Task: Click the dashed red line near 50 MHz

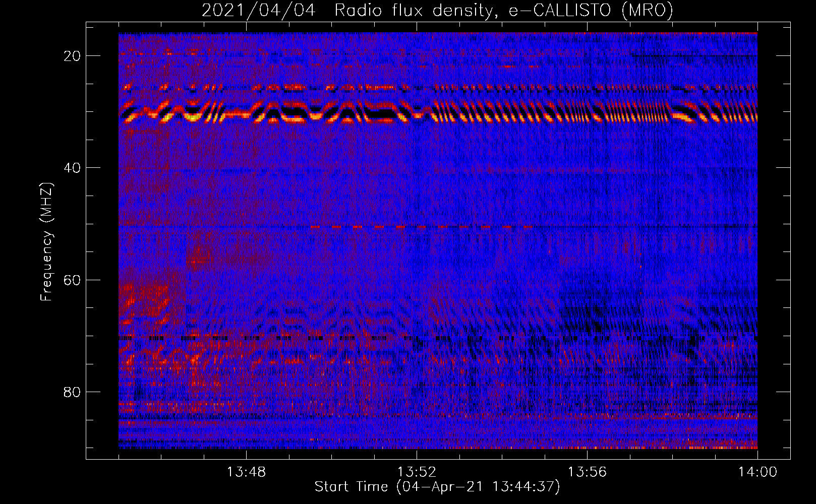Action: coord(421,227)
